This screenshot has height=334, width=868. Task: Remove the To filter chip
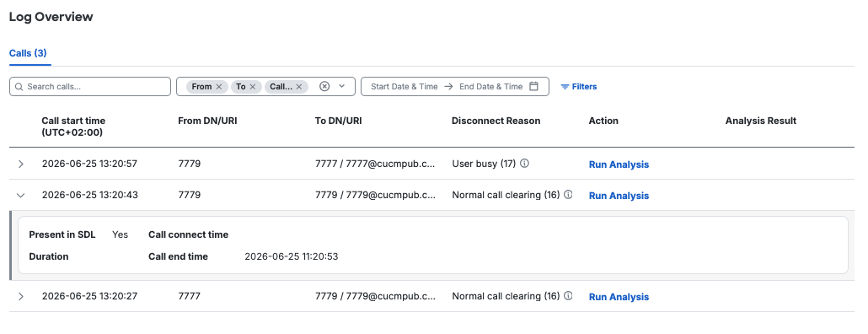click(253, 86)
